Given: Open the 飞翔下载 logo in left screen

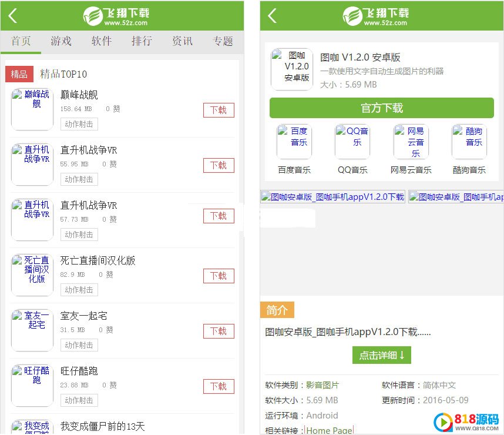Looking at the screenshot, I should 116,16.
